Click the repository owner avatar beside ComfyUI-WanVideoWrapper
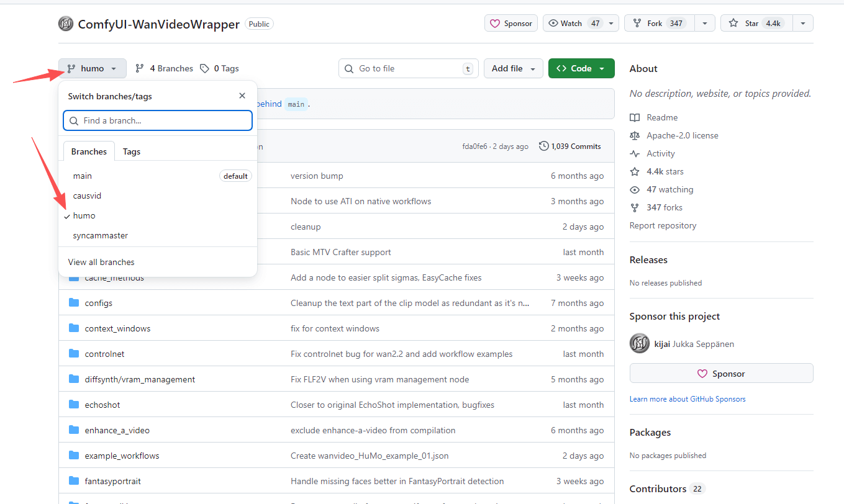844x504 pixels. [x=66, y=24]
